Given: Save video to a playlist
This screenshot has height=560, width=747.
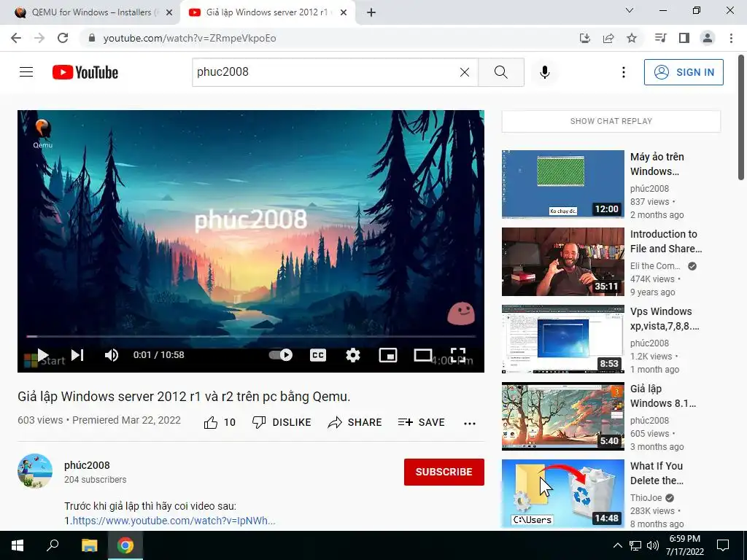Looking at the screenshot, I should click(x=421, y=422).
